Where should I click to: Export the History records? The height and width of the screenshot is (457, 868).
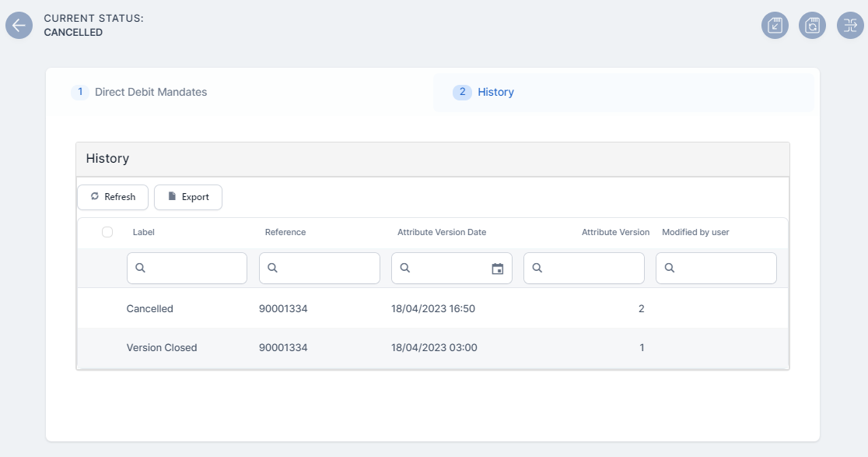[188, 197]
